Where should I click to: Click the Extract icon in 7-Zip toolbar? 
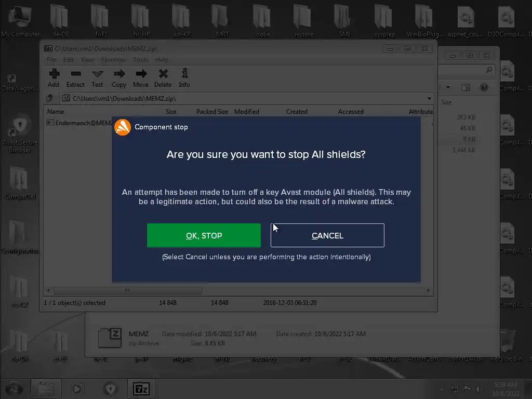click(75, 74)
